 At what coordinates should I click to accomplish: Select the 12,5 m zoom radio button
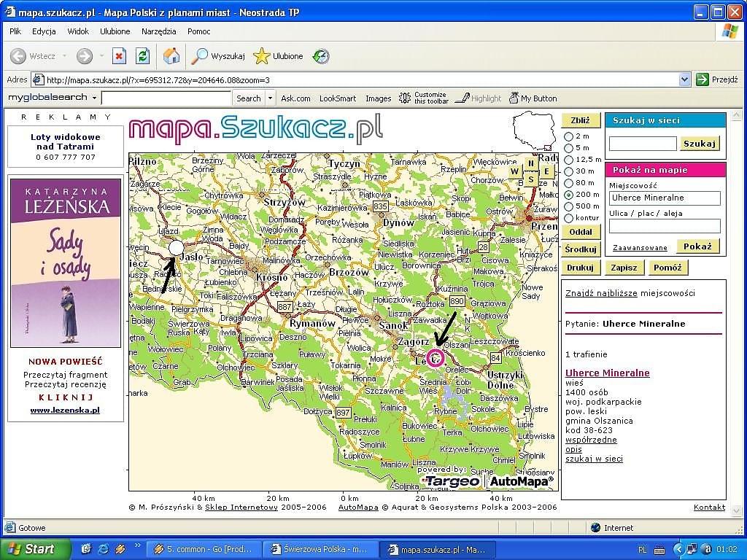(568, 160)
